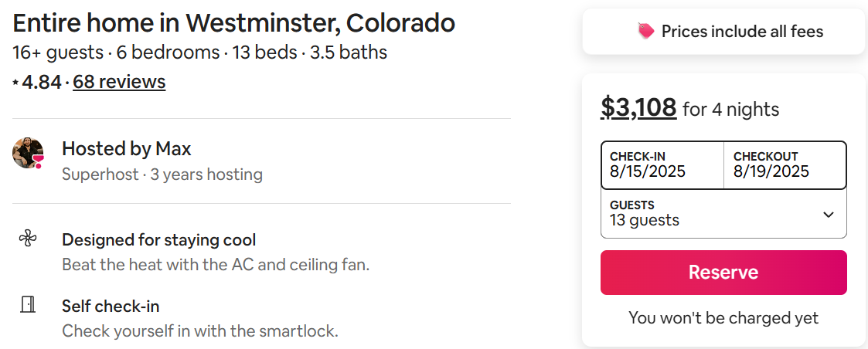The image size is (868, 349).
Task: Open the Guests dropdown showing 13 guests
Action: tap(711, 213)
